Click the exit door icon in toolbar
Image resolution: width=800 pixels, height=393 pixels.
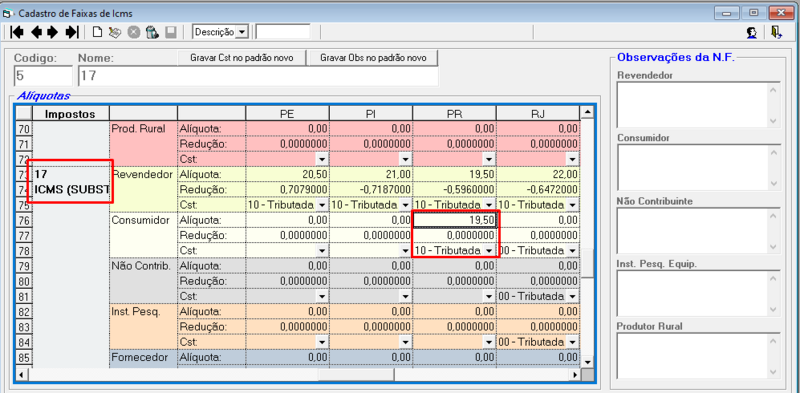[776, 32]
